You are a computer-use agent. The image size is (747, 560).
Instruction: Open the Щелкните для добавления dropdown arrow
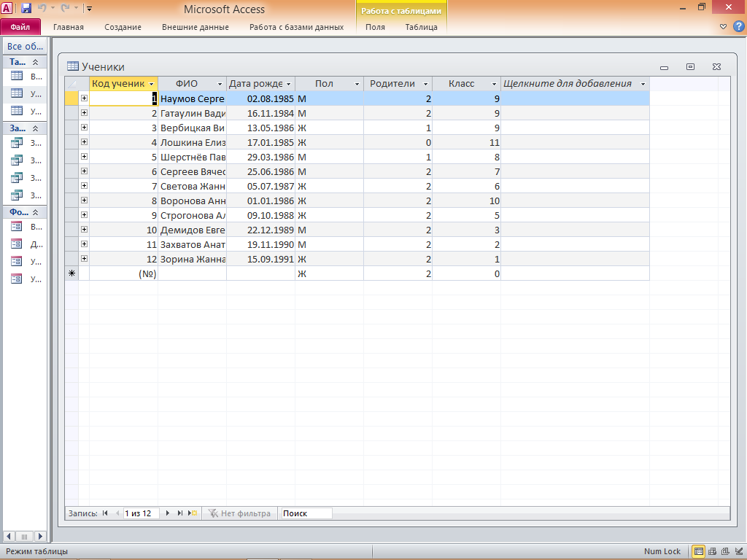[643, 84]
